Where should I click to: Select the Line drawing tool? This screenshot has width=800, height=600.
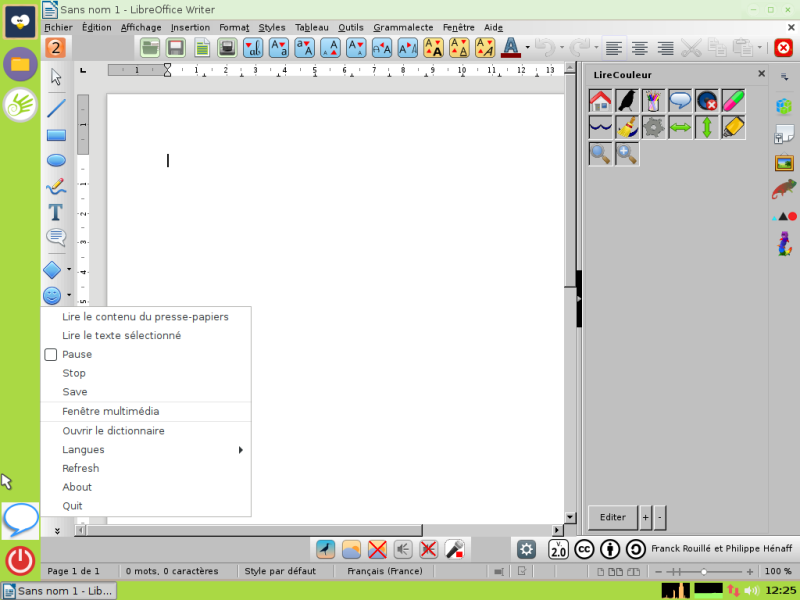click(56, 108)
